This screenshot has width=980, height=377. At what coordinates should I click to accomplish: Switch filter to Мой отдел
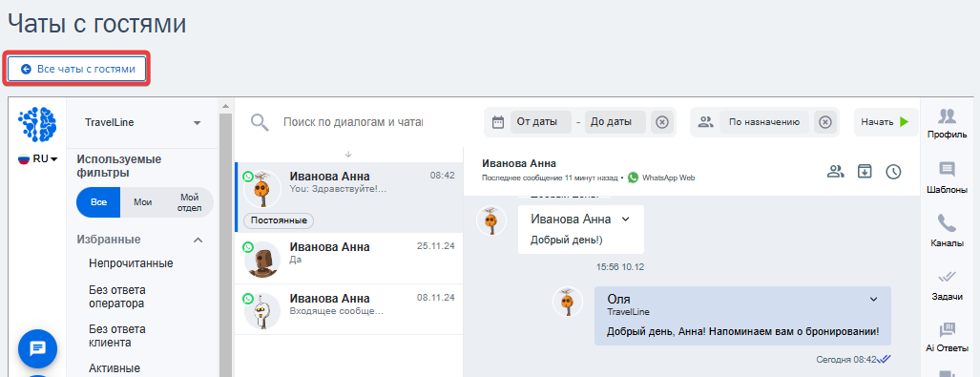point(189,202)
